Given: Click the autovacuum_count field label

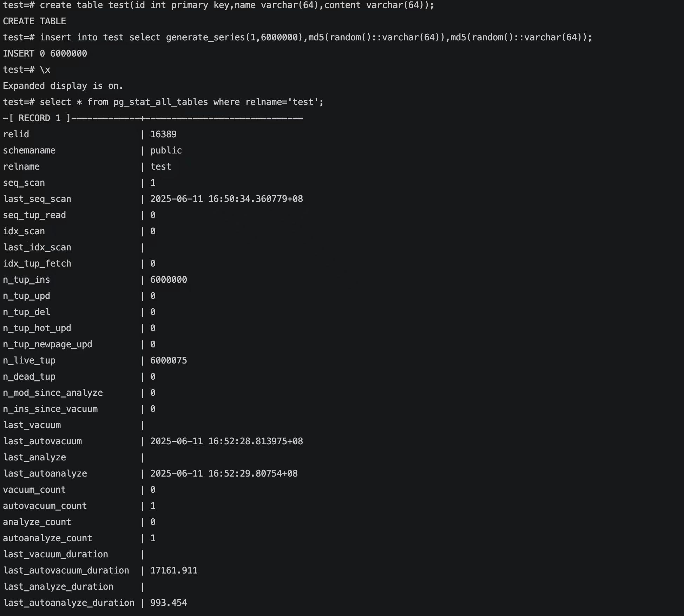Looking at the screenshot, I should pyautogui.click(x=45, y=506).
